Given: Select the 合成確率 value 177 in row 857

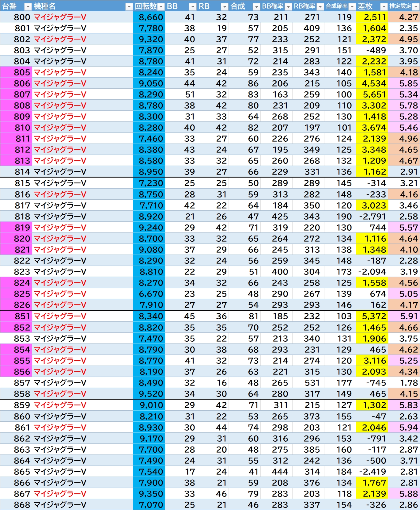Looking at the screenshot, I should [340, 383].
